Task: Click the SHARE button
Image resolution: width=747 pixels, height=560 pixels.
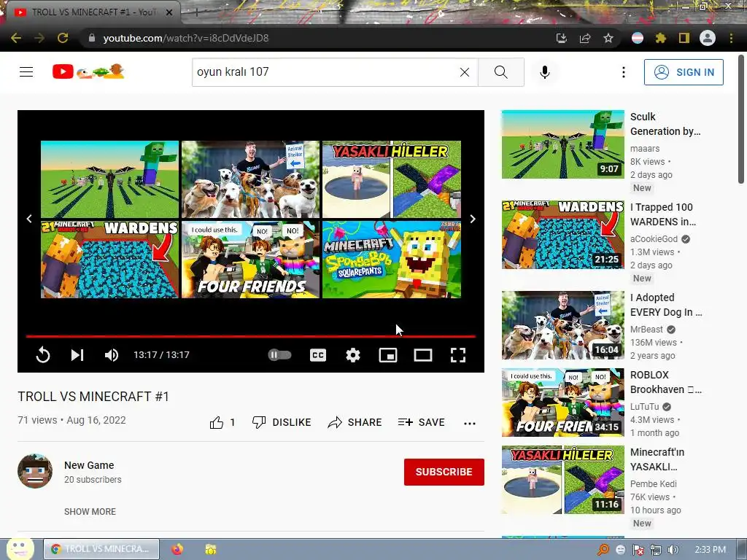Action: click(355, 422)
